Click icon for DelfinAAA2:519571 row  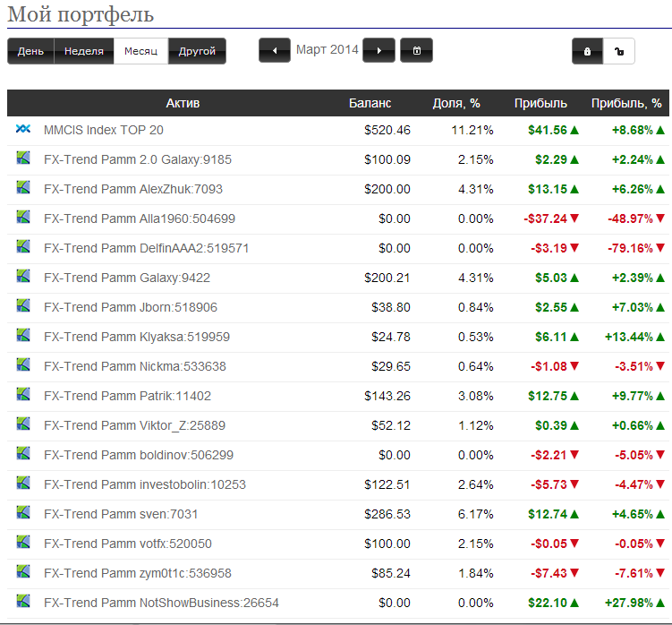click(23, 246)
